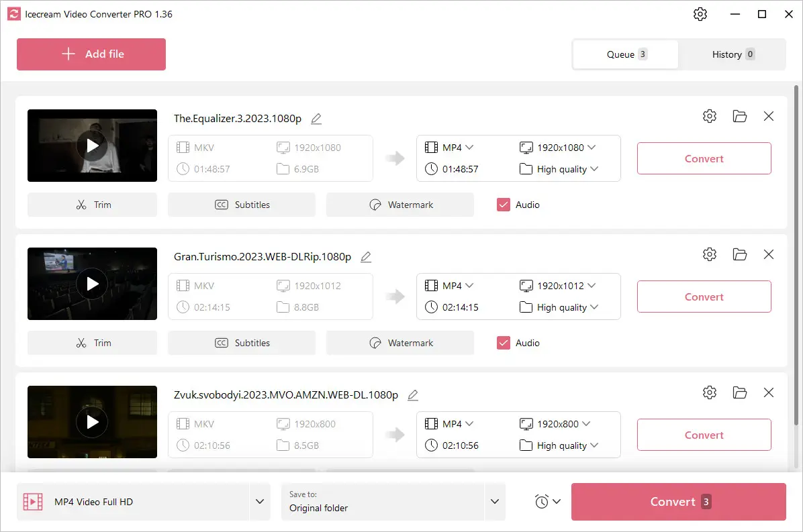
Task: Click the Save to Original folder field
Action: pos(383,501)
